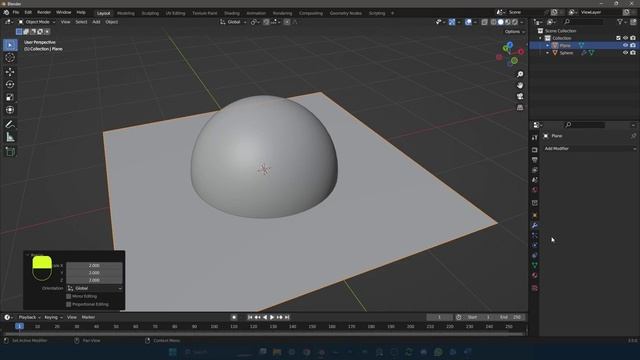The width and height of the screenshot is (640, 360).
Task: Open Render properties tab icon
Action: 535,150
